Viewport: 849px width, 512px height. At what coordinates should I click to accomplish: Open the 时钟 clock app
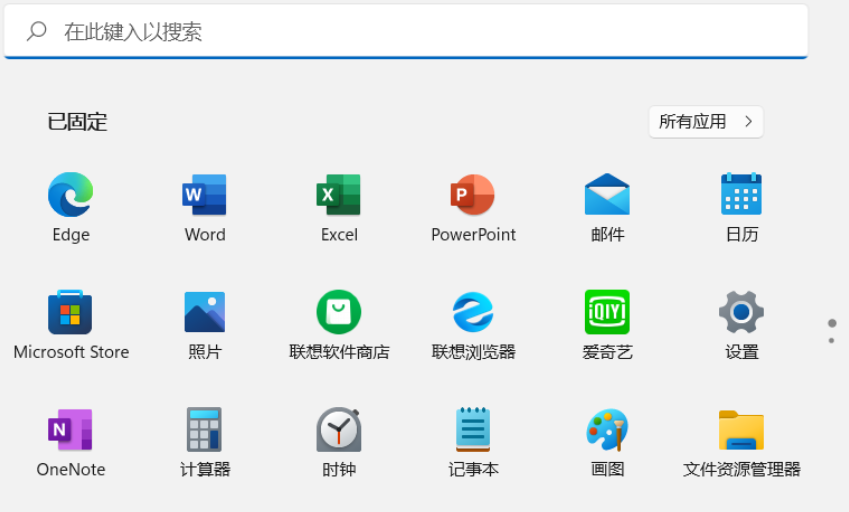(339, 430)
